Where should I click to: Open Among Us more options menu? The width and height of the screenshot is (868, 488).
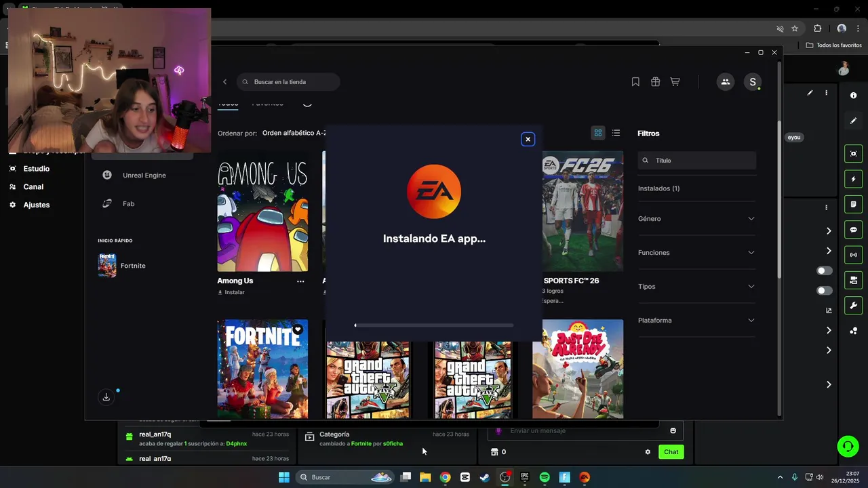click(x=300, y=281)
